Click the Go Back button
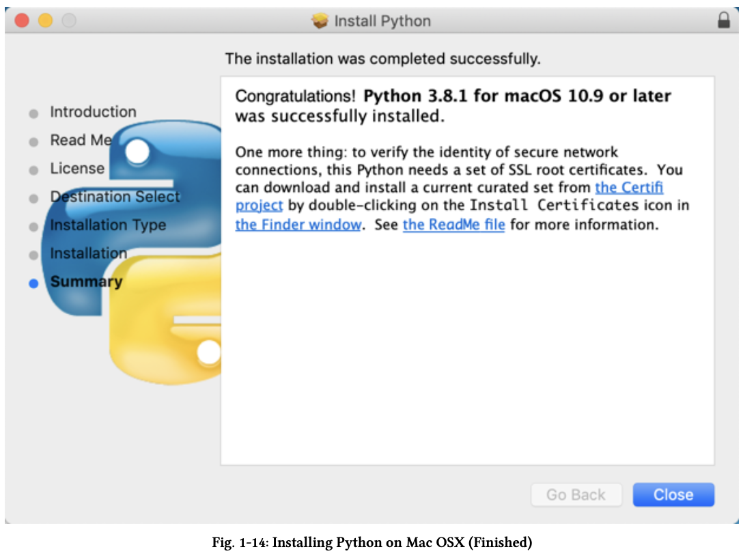 (576, 494)
